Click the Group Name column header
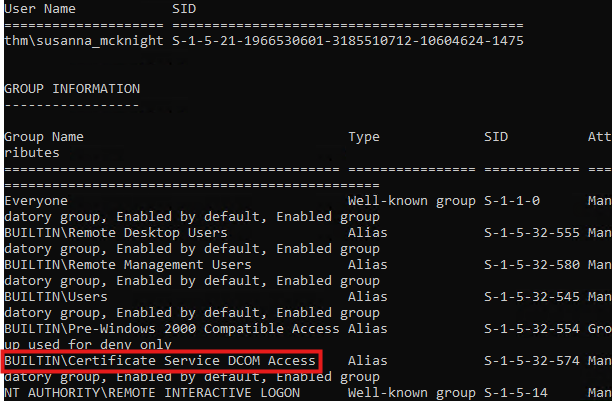This screenshot has width=612, height=401. (44, 136)
